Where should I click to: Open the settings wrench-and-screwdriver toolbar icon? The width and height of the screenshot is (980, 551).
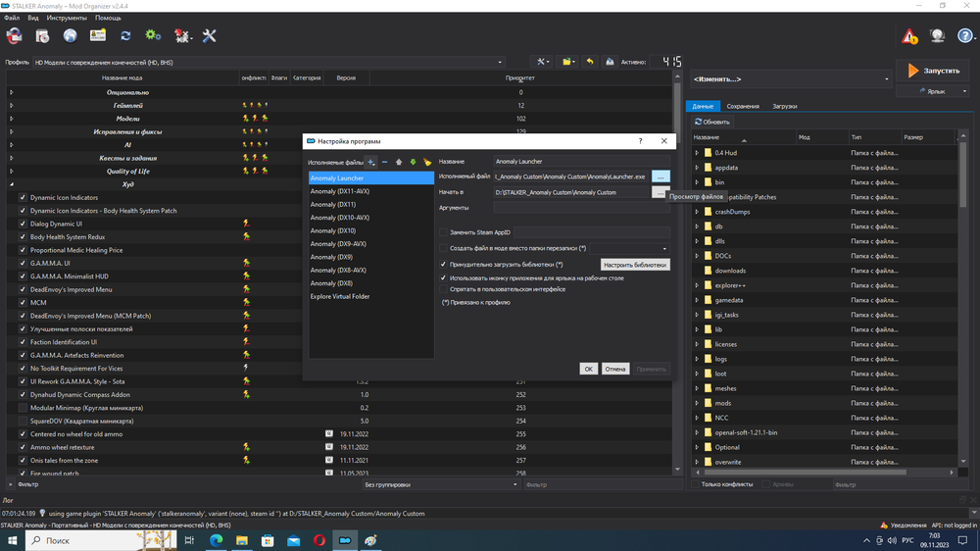click(209, 36)
